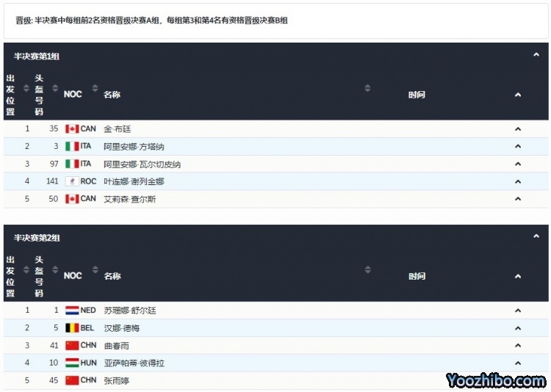The image size is (551, 392).
Task: Select the 时间 column header in 半决赛第1组
Action: 417,95
